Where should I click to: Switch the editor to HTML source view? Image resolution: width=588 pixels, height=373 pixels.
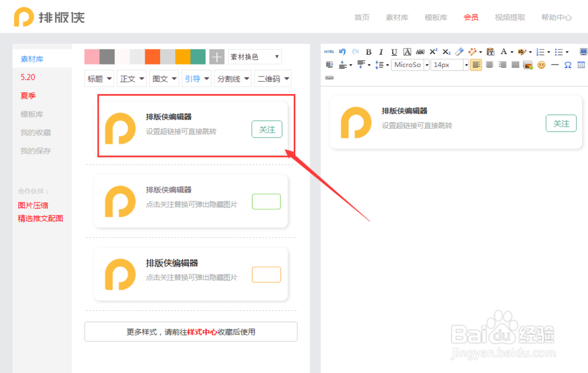pyautogui.click(x=329, y=52)
